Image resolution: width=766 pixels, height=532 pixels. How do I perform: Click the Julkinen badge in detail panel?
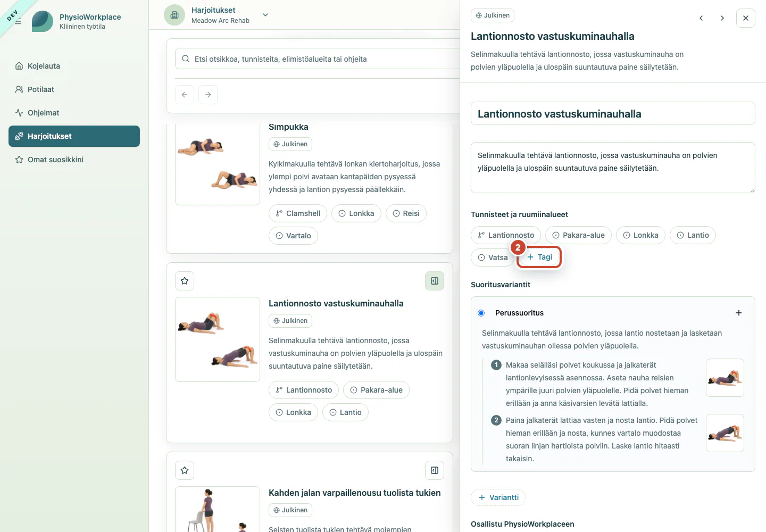click(x=493, y=15)
